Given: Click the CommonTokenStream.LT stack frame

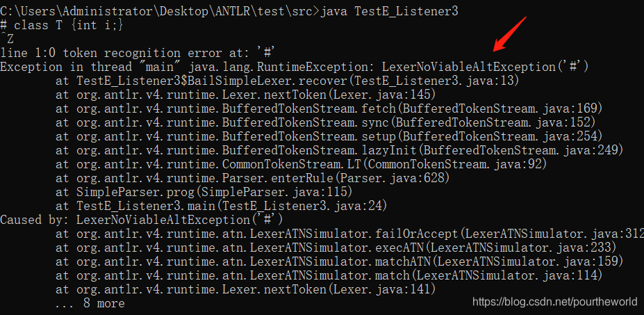Looking at the screenshot, I should pos(302,165).
